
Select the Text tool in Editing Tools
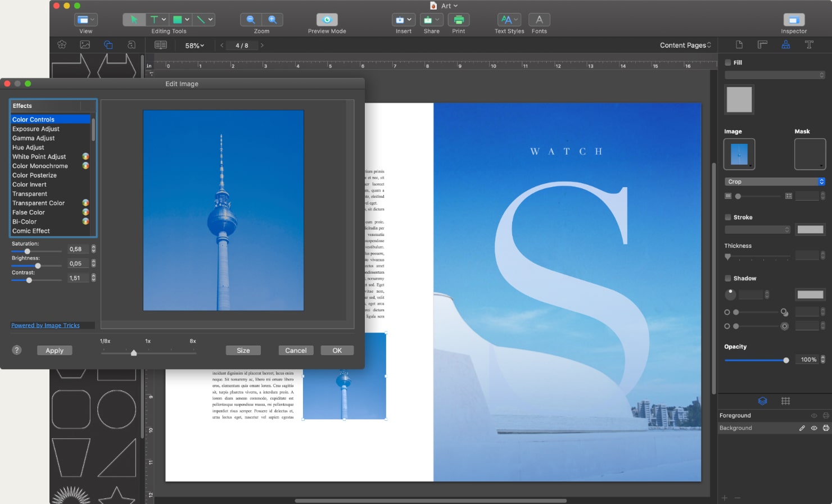click(155, 19)
